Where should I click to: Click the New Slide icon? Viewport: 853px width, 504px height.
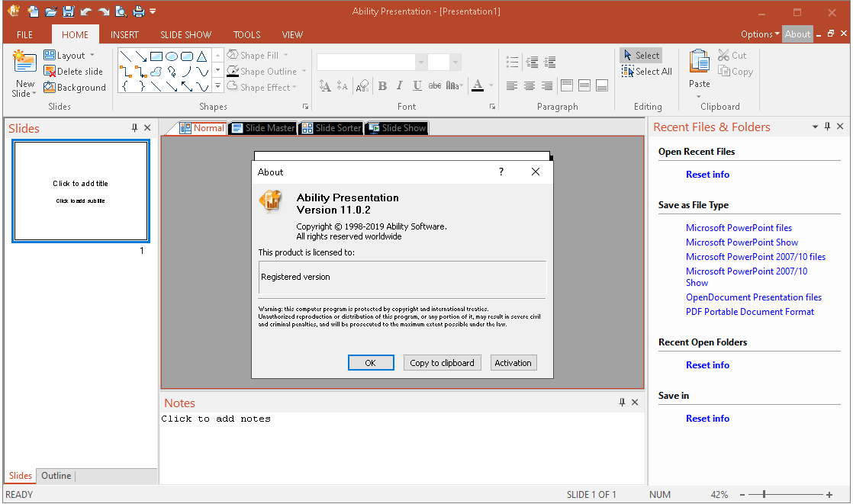click(x=24, y=61)
